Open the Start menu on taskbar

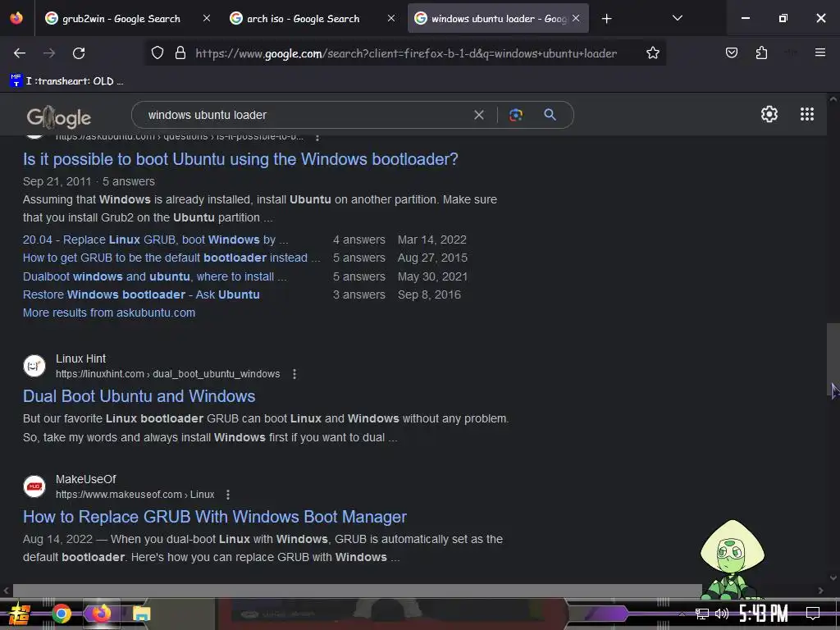click(20, 614)
